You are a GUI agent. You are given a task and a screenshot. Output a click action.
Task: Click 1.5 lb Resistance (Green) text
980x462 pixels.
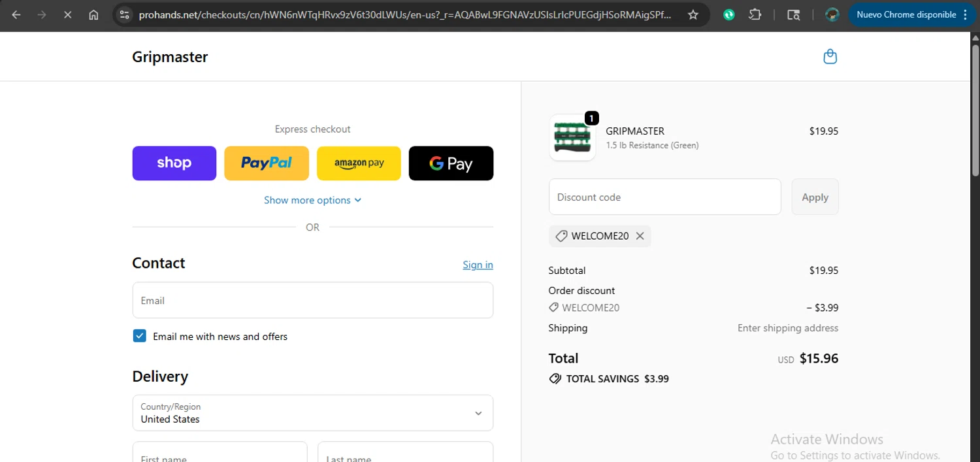[652, 145]
